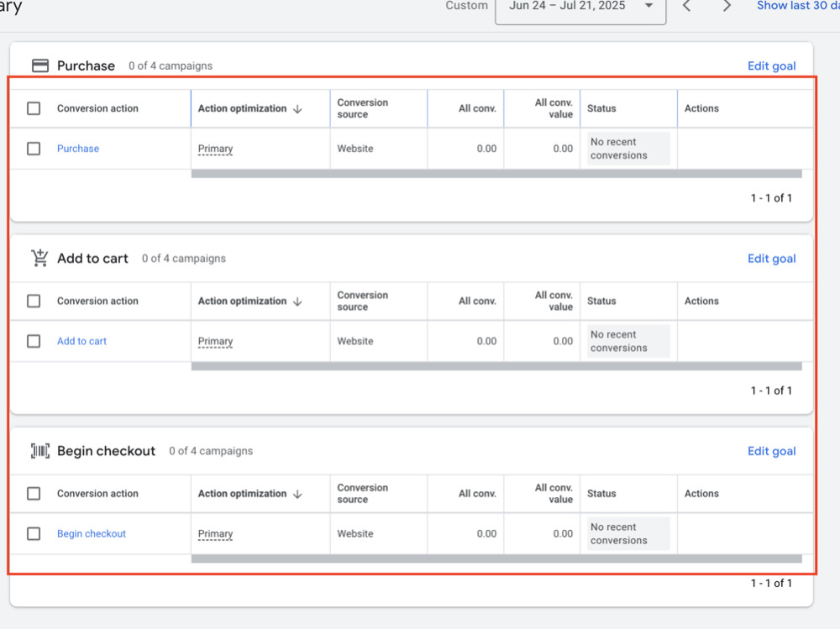Click All conv. value header in Begin checkout table
Viewport: 840px width, 629px height.
(x=554, y=494)
